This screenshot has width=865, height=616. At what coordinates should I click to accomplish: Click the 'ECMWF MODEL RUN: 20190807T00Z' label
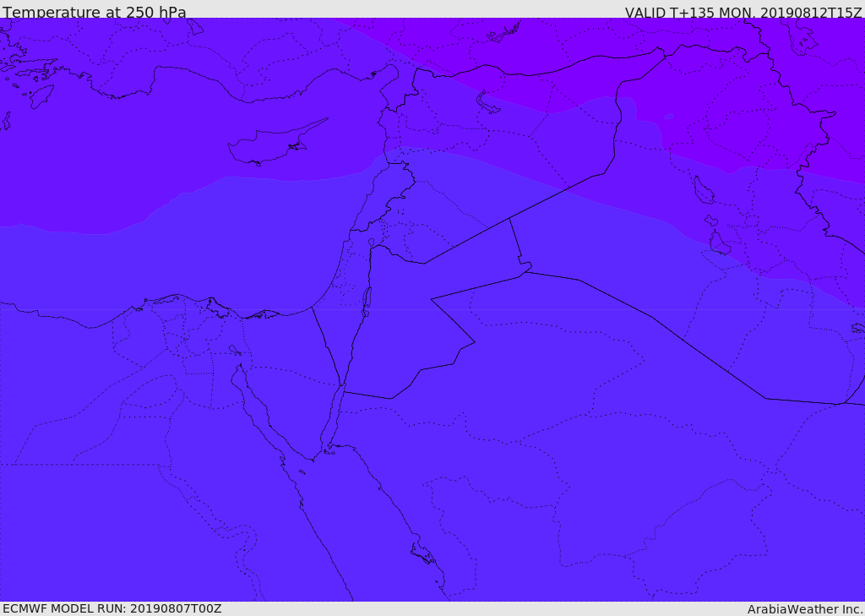tap(112, 608)
